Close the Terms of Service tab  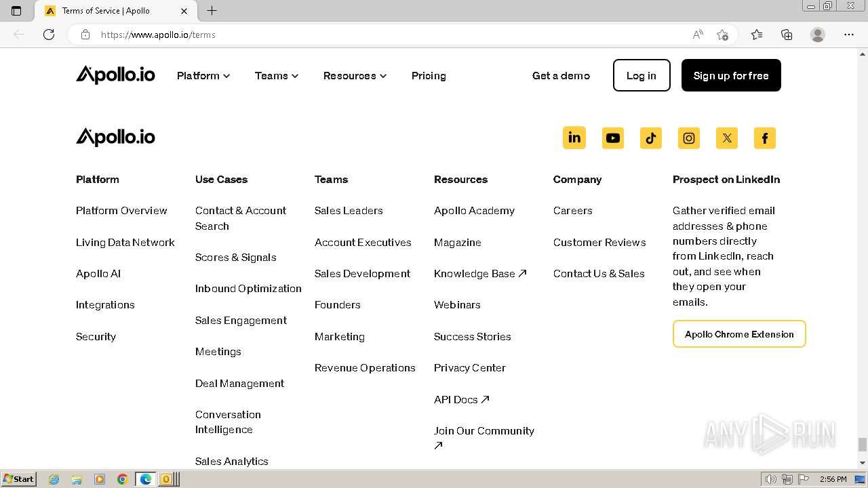point(184,11)
